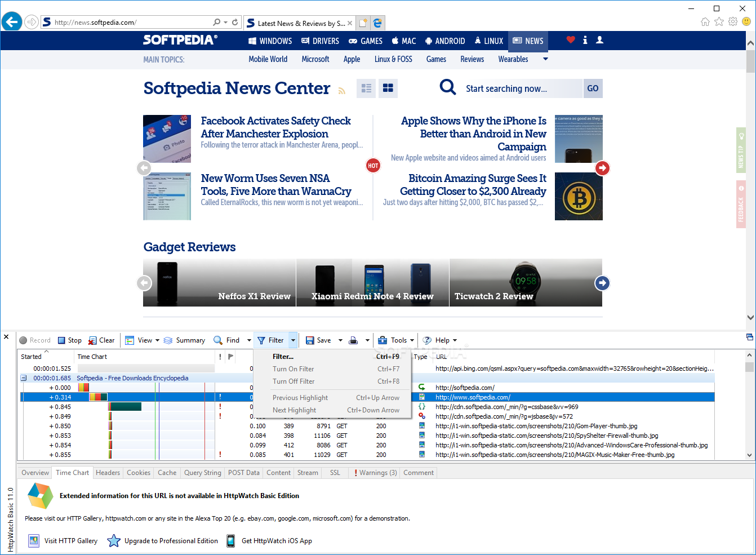Click the Summary toolbar button

[x=185, y=340]
